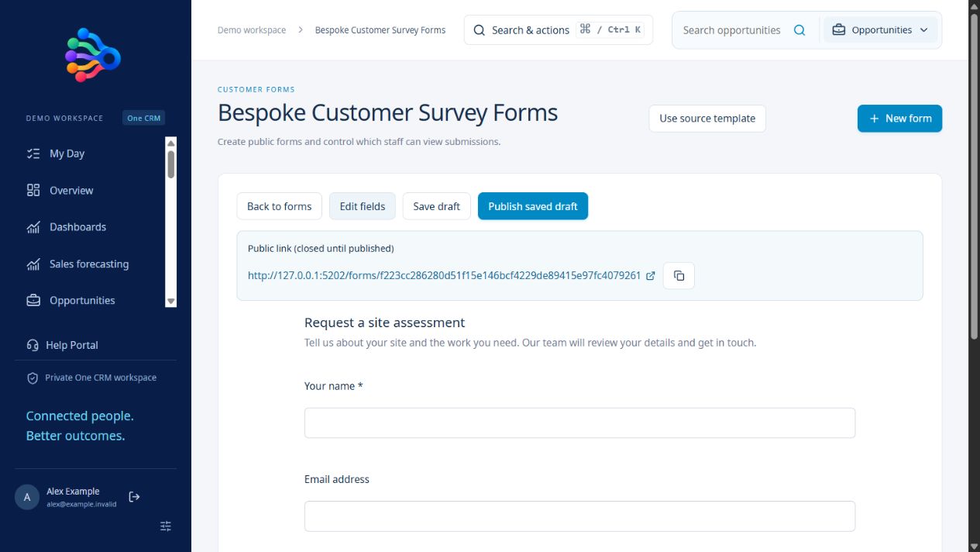Click the shield icon beside Private One CRM workspace
This screenshot has width=980, height=552.
click(33, 378)
